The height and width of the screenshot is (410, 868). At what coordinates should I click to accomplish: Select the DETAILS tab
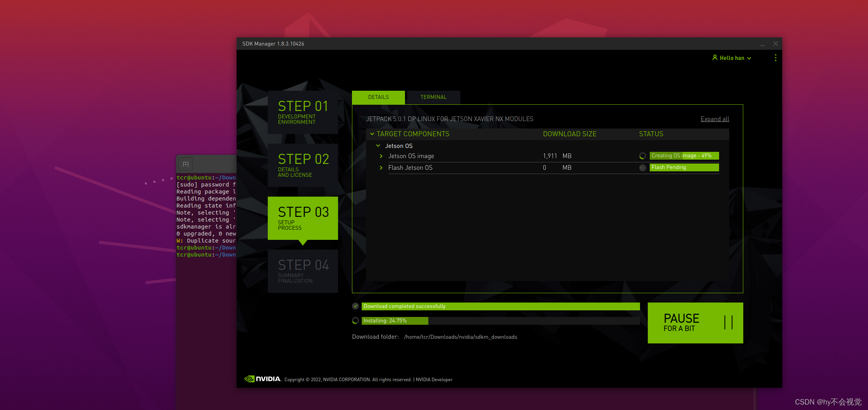coord(378,97)
